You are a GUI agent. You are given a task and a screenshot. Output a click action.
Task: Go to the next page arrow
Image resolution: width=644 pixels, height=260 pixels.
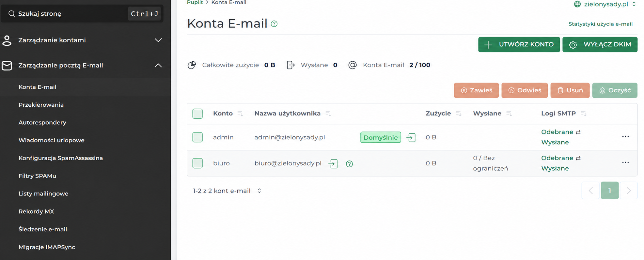click(629, 191)
